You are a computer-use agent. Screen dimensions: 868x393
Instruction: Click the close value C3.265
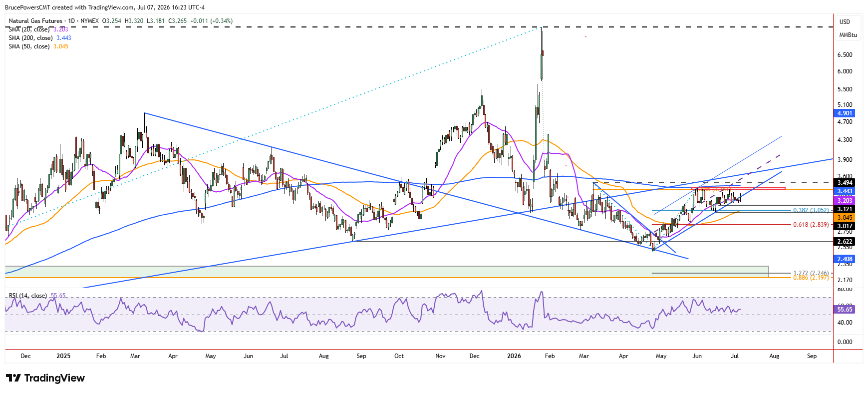178,21
